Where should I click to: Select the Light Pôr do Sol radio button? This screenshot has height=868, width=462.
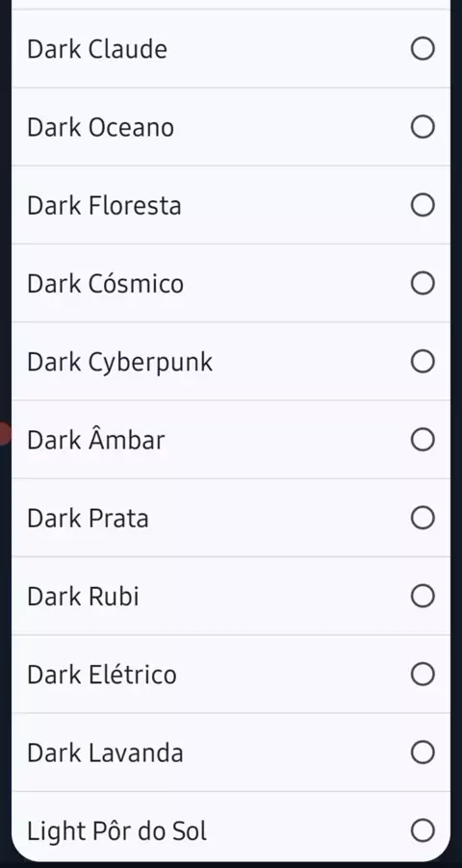tap(423, 830)
